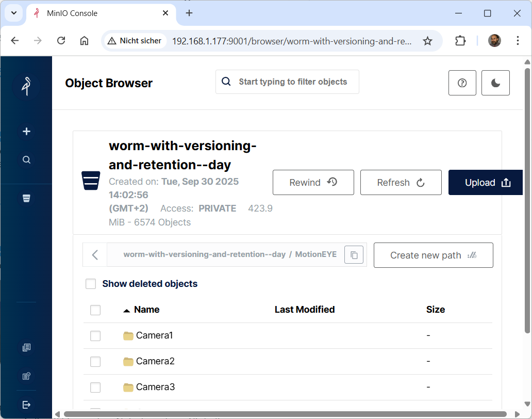Viewport: 532px width, 419px height.
Task: Click the Upload button
Action: [487, 183]
